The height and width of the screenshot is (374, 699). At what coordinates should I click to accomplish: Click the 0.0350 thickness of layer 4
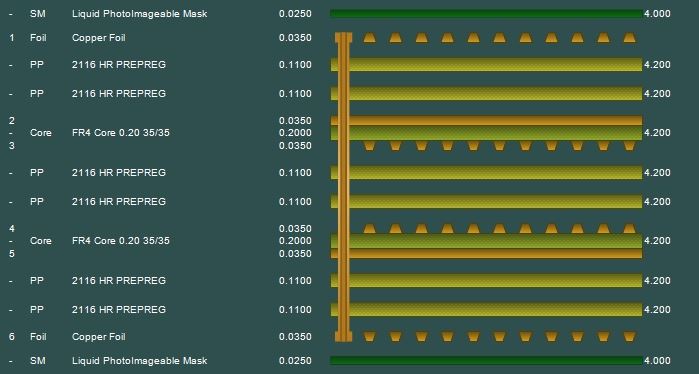295,228
